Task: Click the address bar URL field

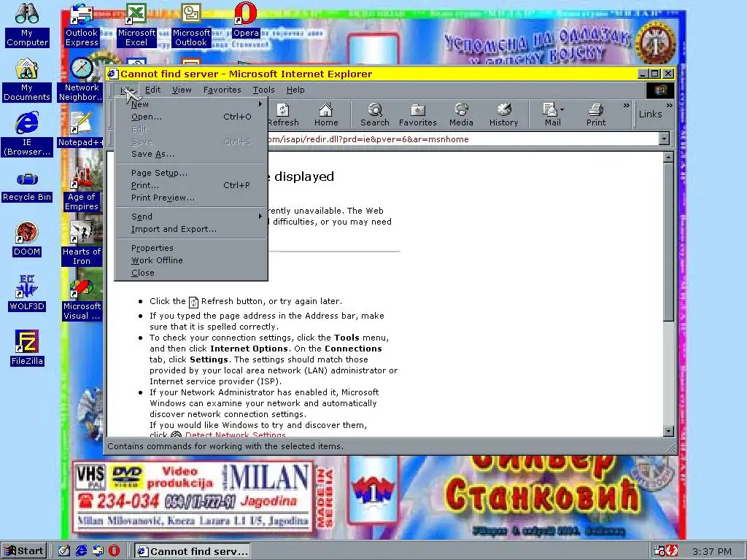Action: coord(462,139)
